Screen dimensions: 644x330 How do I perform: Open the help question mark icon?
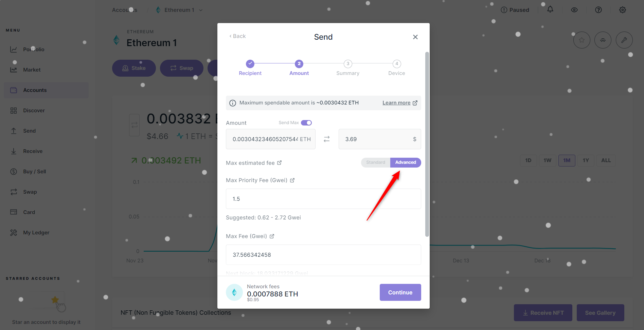pos(598,10)
